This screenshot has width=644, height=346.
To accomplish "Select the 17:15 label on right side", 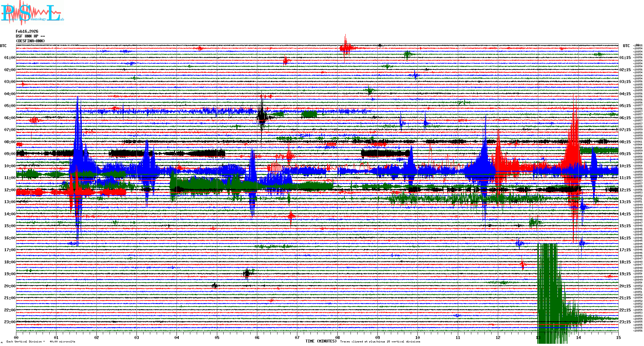I will (625, 250).
